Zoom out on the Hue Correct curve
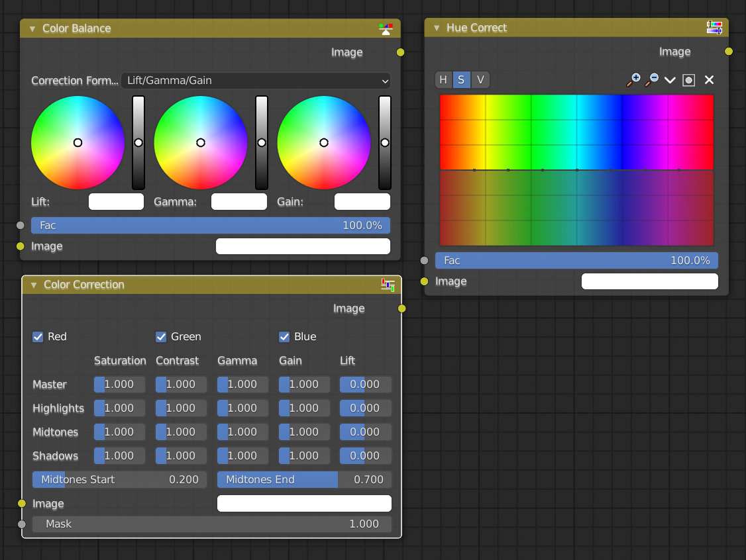This screenshot has height=560, width=746. pos(651,80)
